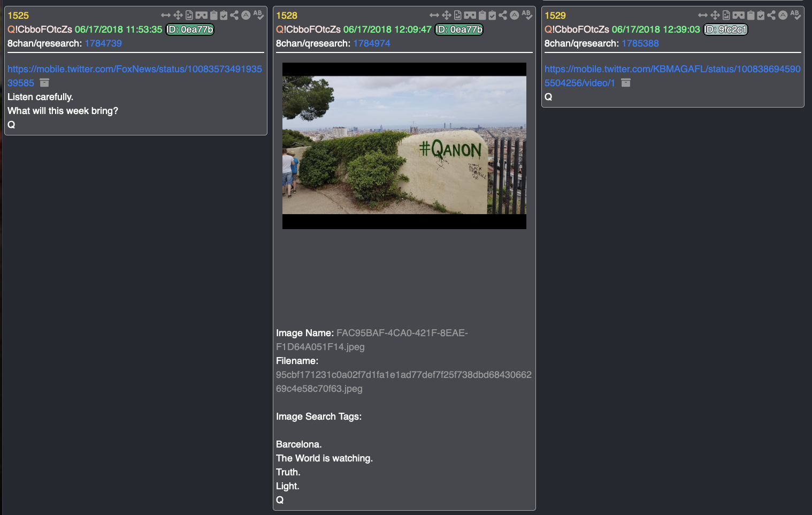Click the VR goggles icon on post 1525
This screenshot has height=515, width=812.
[202, 16]
